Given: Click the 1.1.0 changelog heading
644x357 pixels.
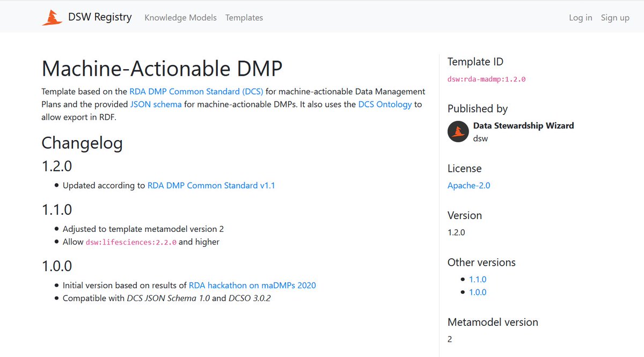Looking at the screenshot, I should 57,209.
